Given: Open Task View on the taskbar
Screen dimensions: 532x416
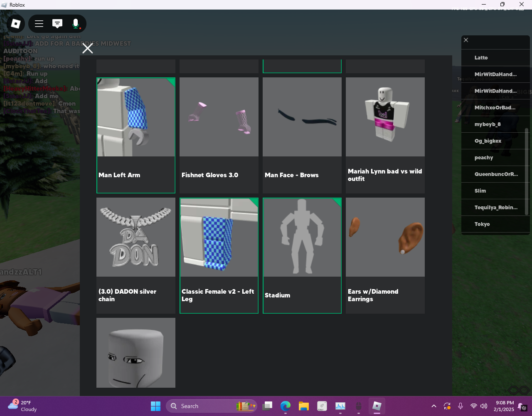Looking at the screenshot, I should (267, 406).
